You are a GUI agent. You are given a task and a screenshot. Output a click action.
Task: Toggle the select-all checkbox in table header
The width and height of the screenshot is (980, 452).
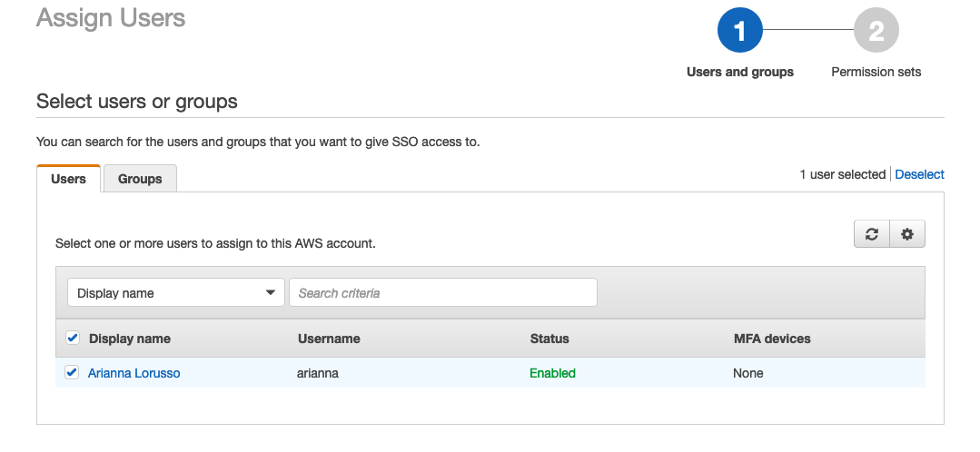click(73, 339)
